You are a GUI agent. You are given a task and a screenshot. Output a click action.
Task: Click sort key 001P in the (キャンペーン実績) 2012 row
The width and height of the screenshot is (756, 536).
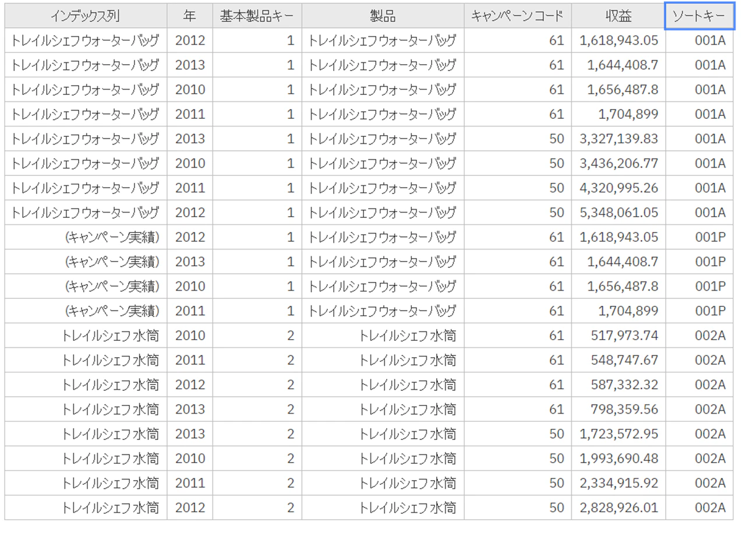coord(710,237)
